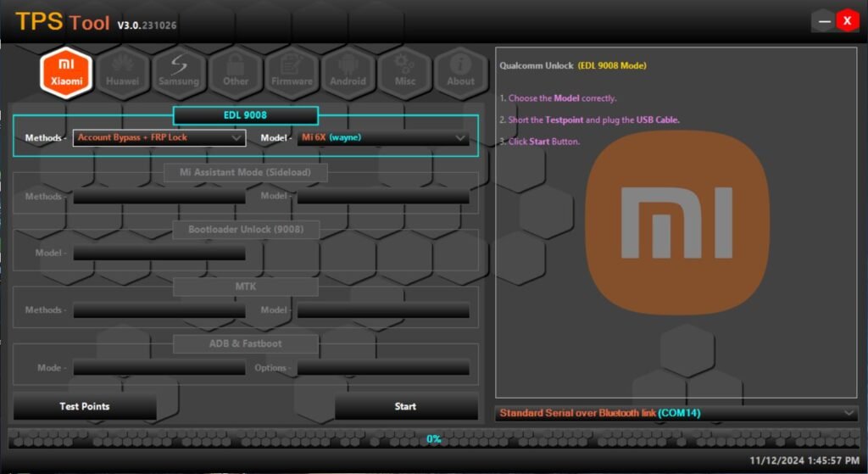
Task: Open the COM port selection dropdown
Action: pos(676,413)
